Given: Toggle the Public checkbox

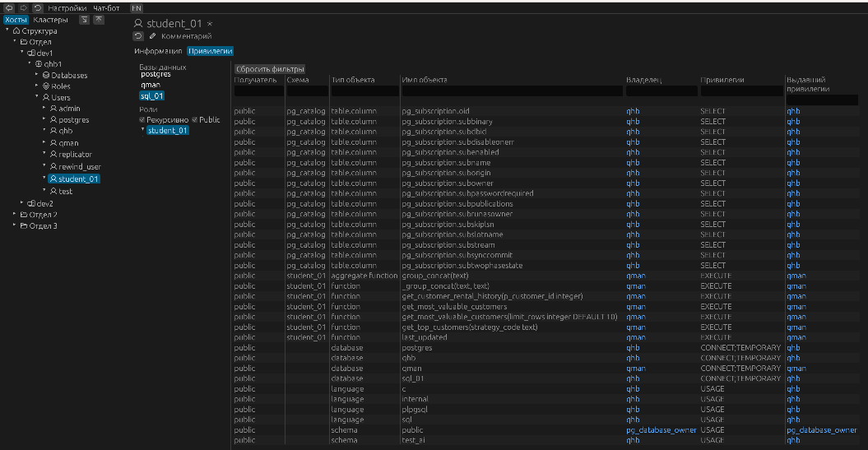Looking at the screenshot, I should tap(195, 119).
